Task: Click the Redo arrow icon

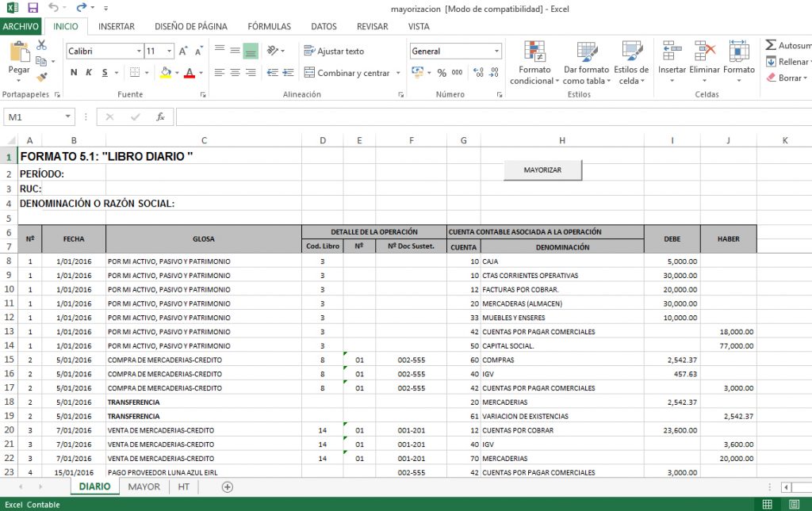Action: 82,7
